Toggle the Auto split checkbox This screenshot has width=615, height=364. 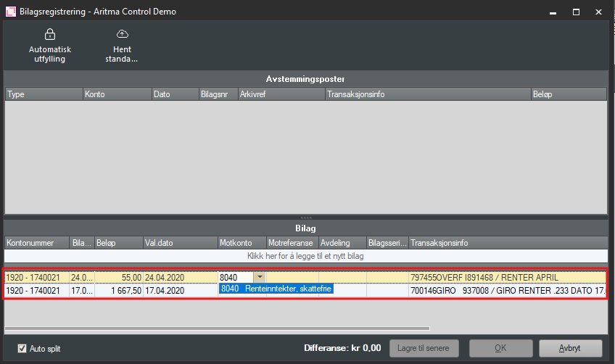pos(22,348)
